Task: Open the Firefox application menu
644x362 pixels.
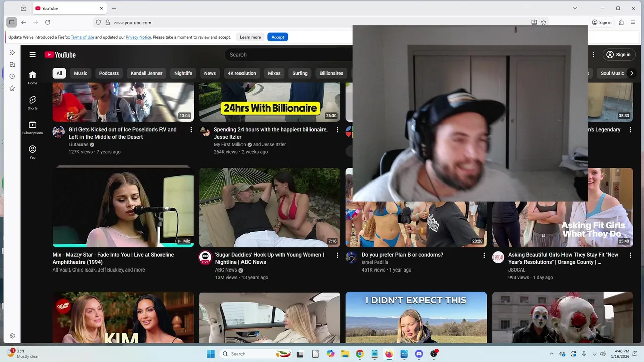Action: [634, 22]
